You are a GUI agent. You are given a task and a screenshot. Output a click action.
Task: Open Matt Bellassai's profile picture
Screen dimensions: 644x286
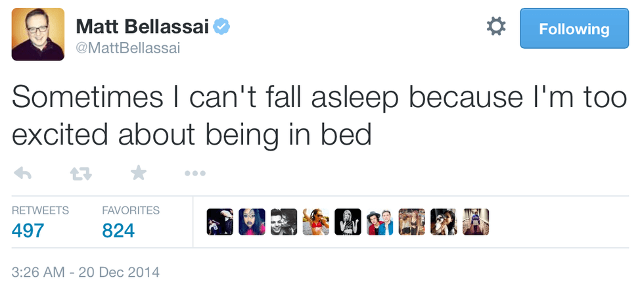point(38,34)
